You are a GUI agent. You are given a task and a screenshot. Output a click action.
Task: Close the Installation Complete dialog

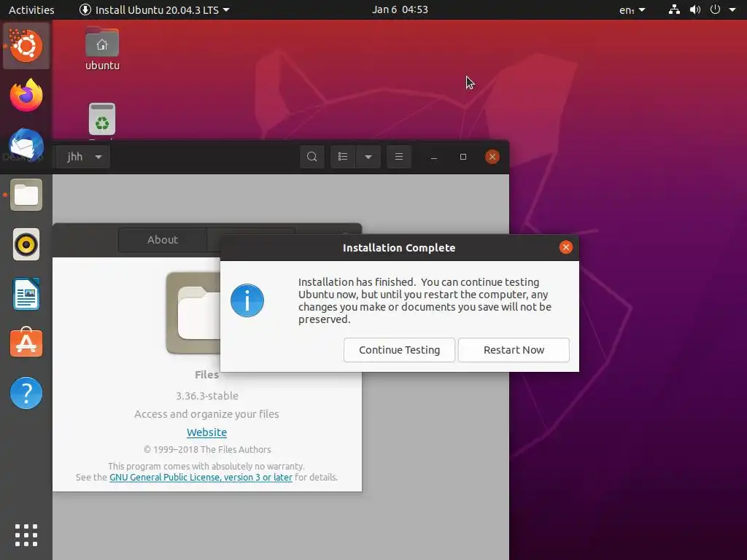(565, 247)
